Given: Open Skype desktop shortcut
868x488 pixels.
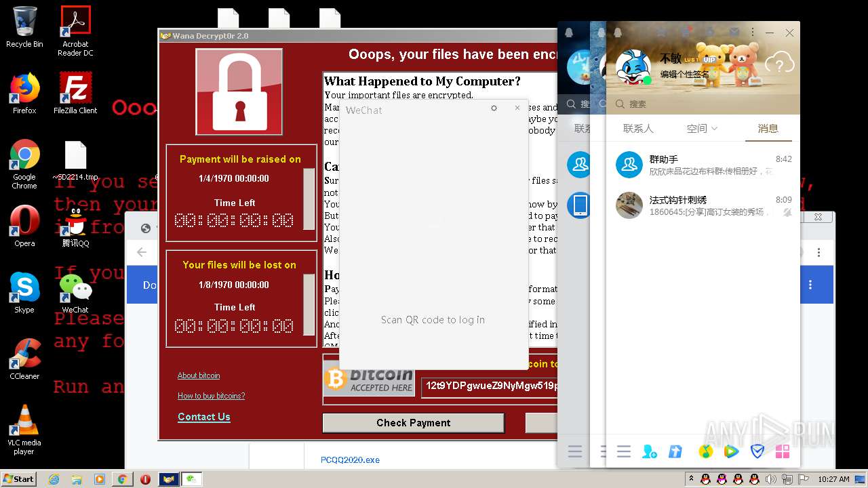Looking at the screenshot, I should point(24,293).
